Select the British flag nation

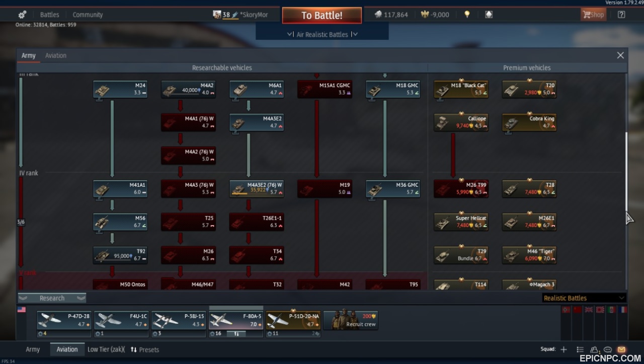pos(589,310)
